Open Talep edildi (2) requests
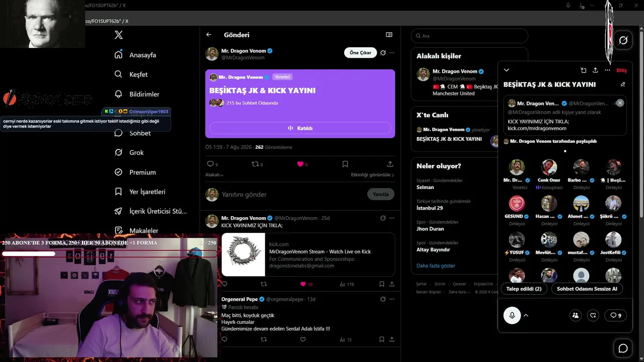The width and height of the screenshot is (644, 362). pyautogui.click(x=524, y=289)
